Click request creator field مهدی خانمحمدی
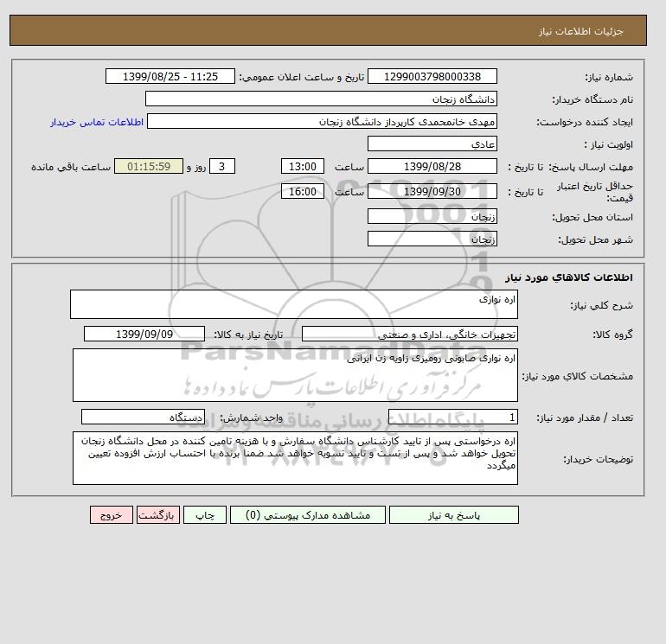The image size is (666, 644). (322, 121)
